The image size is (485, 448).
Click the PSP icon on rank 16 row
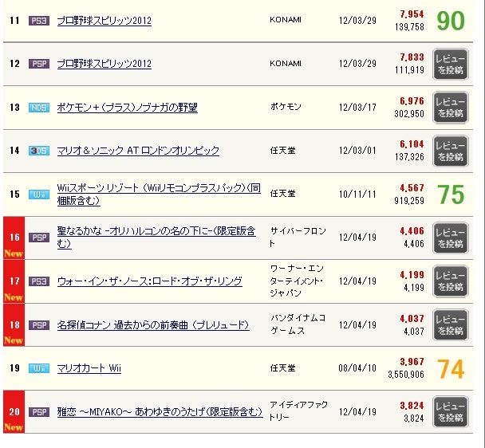click(38, 238)
